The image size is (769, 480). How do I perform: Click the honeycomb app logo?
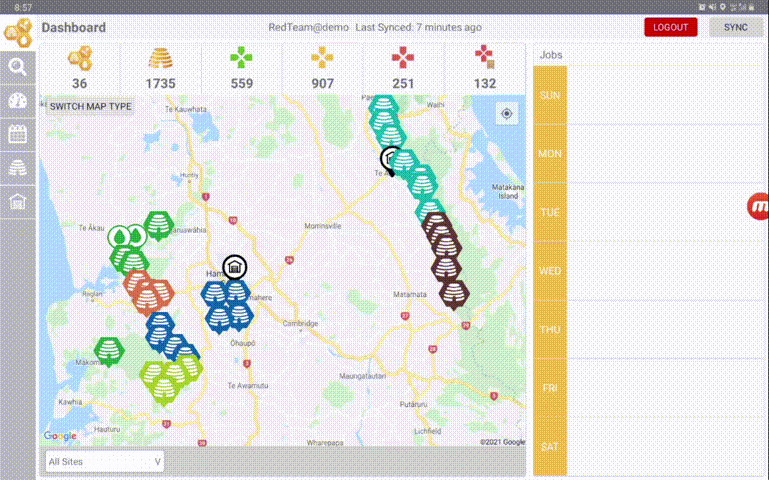pos(19,32)
